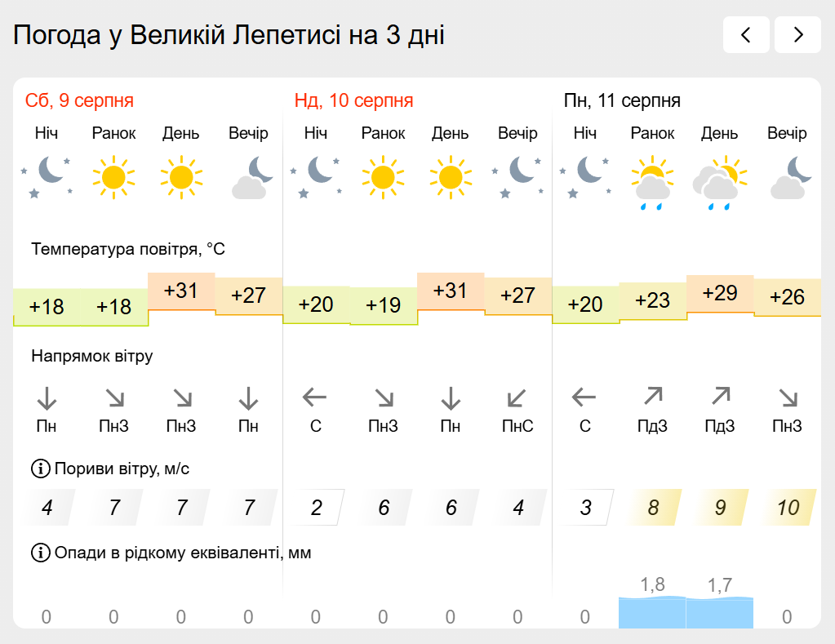Image resolution: width=835 pixels, height=644 pixels.
Task: Select the sunny icon for Saturday Ранок
Action: pos(113,177)
